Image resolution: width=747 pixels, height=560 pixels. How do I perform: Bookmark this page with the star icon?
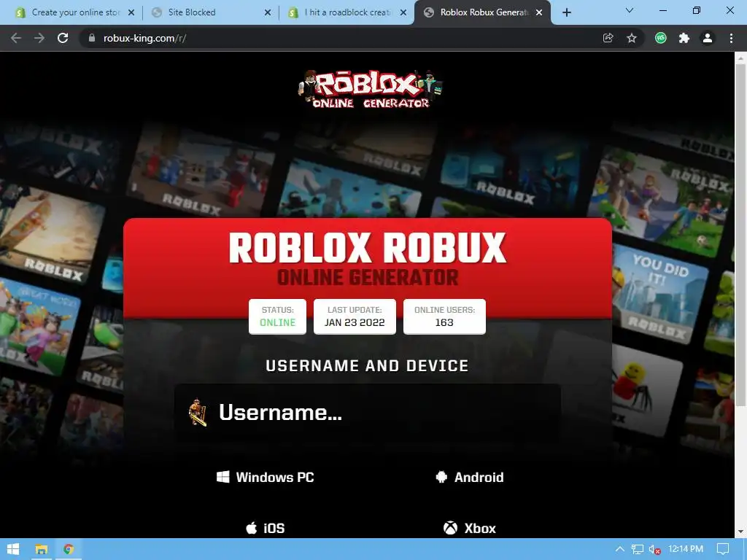(632, 38)
